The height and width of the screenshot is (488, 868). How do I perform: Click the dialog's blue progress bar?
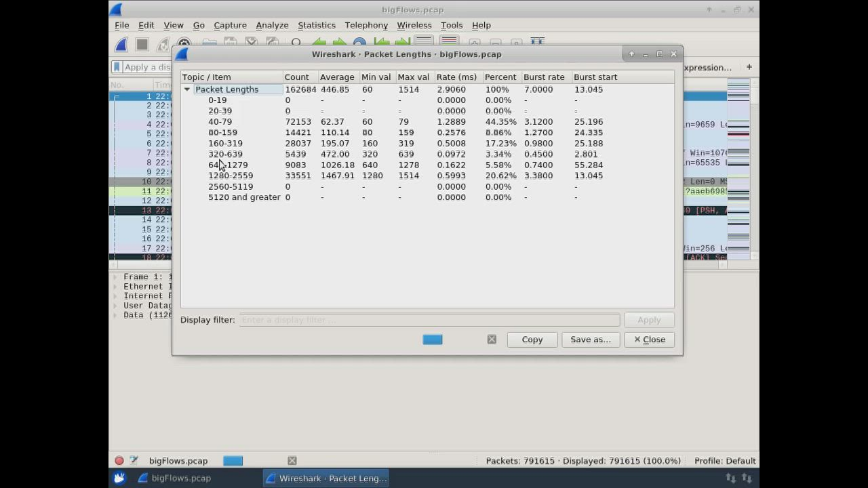(433, 340)
